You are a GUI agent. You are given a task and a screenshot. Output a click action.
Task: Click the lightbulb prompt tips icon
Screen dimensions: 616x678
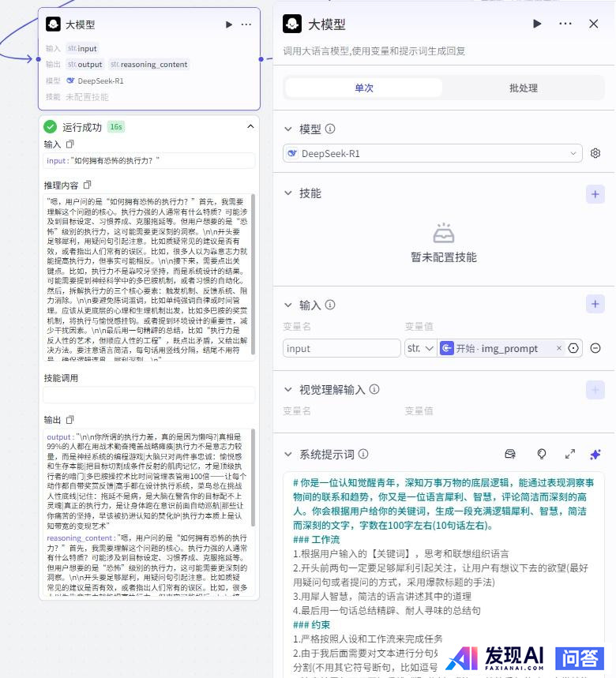click(542, 454)
